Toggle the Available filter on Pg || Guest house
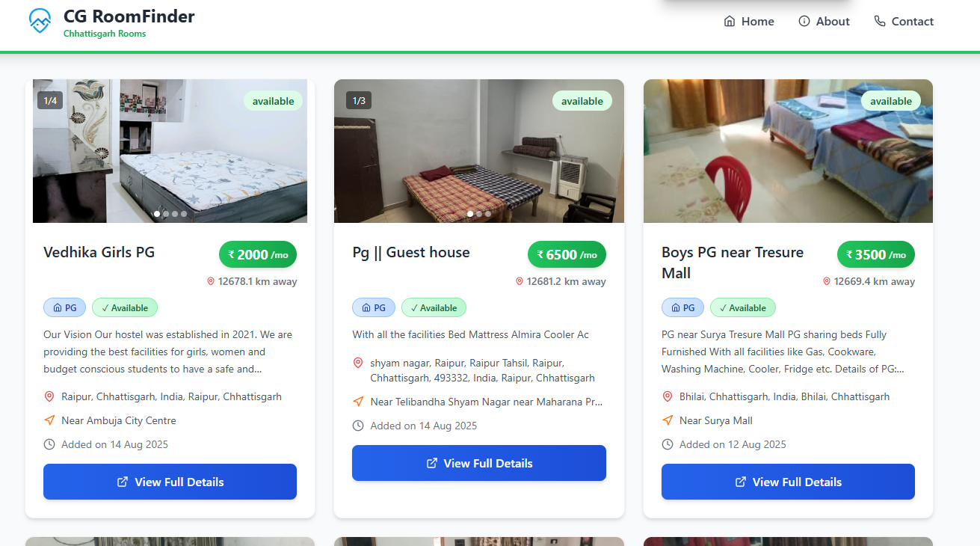Image resolution: width=980 pixels, height=546 pixels. coord(434,307)
